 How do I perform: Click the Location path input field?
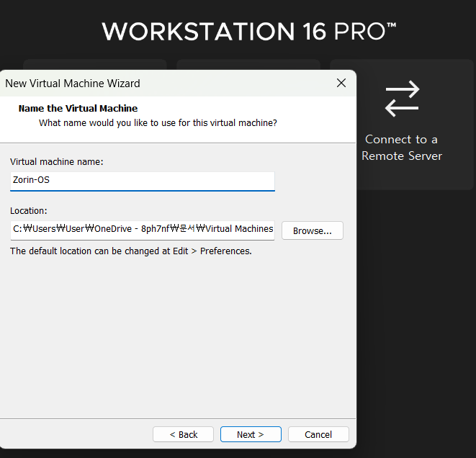point(143,230)
